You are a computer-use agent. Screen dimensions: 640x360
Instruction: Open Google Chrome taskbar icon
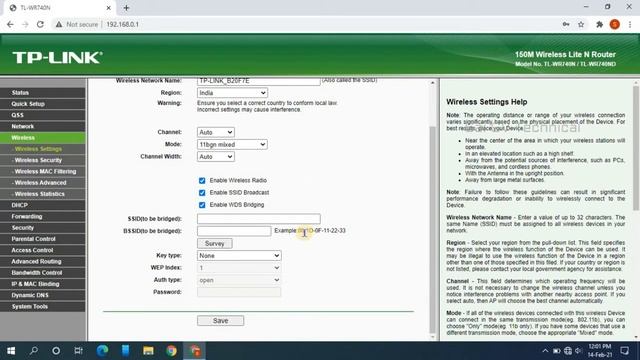pyautogui.click(x=171, y=351)
